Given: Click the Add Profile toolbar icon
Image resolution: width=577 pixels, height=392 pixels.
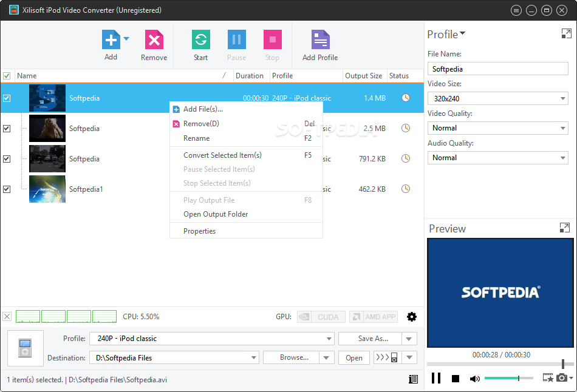Looking at the screenshot, I should 321,39.
